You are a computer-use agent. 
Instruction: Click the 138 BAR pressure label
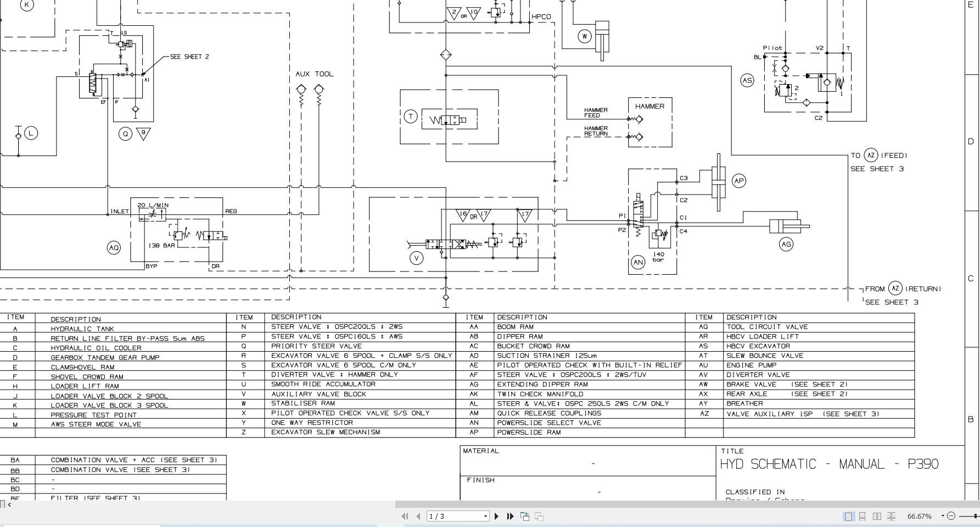(x=161, y=245)
